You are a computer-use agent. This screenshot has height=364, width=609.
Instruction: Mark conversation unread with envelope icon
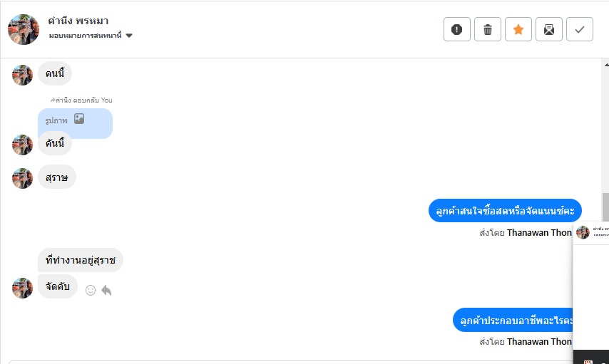tap(549, 29)
